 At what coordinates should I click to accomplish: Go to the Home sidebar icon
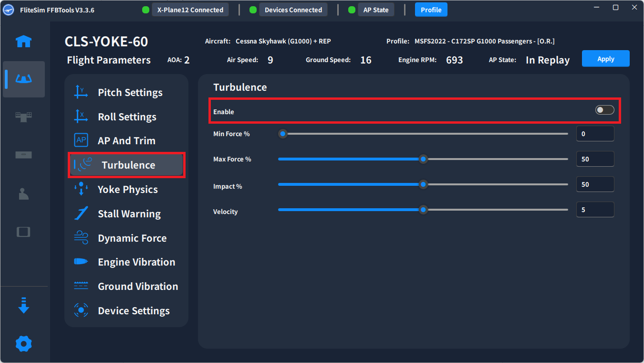coord(24,42)
